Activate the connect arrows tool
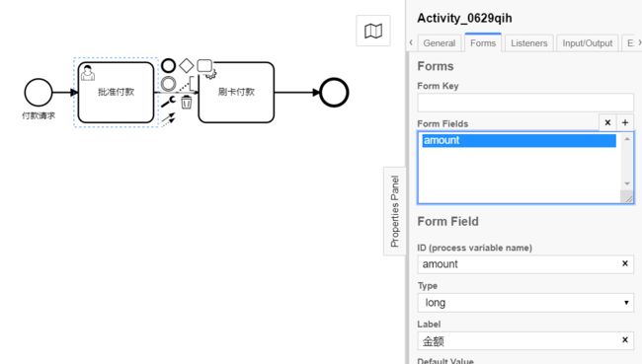Image resolution: width=642 pixels, height=364 pixels. [x=168, y=119]
